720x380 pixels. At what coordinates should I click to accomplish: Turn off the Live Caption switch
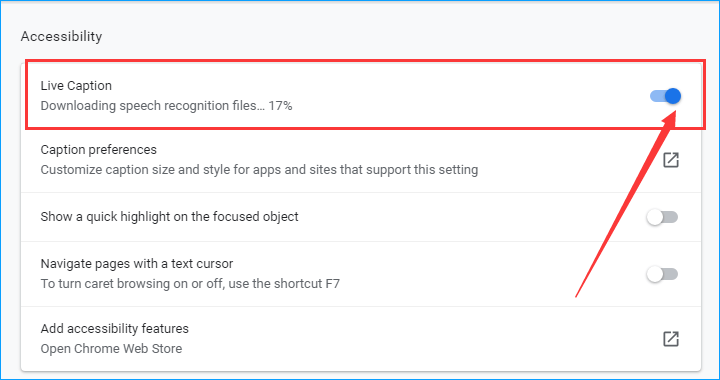point(665,96)
